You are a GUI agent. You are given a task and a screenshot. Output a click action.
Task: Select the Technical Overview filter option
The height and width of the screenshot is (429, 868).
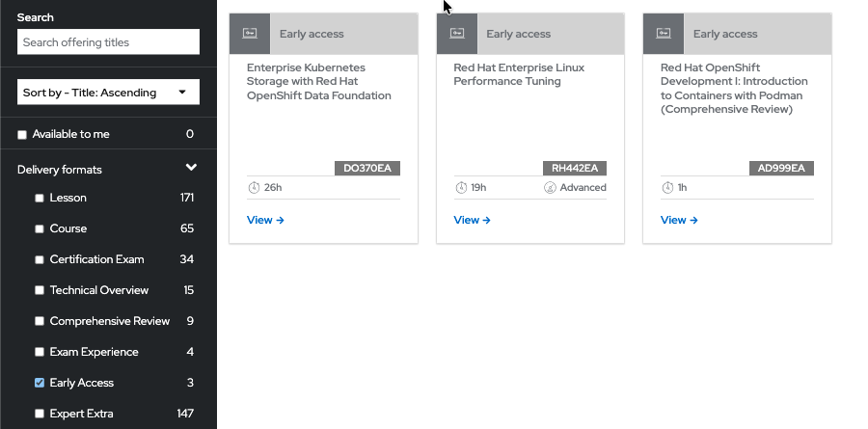coord(40,290)
